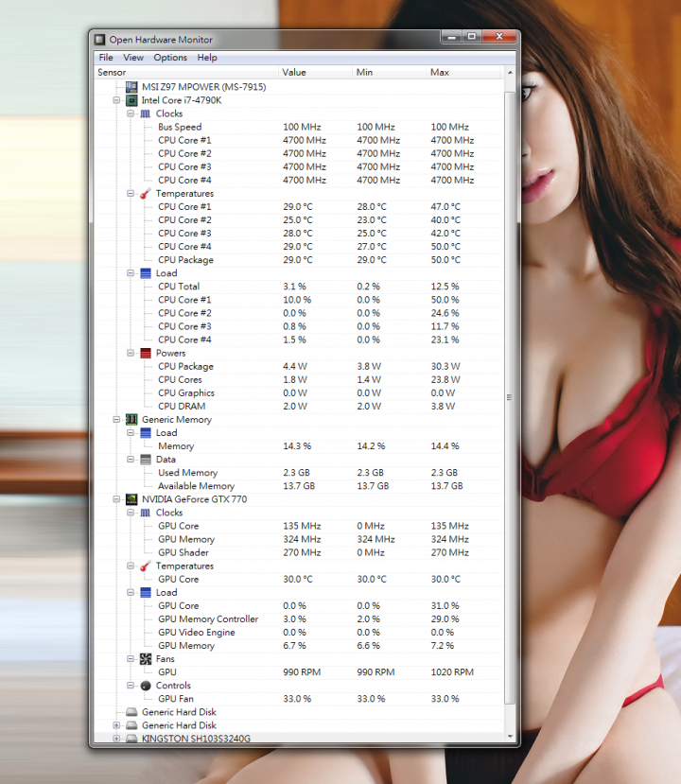Click the gray Data icon under Generic Memory

pos(146,460)
